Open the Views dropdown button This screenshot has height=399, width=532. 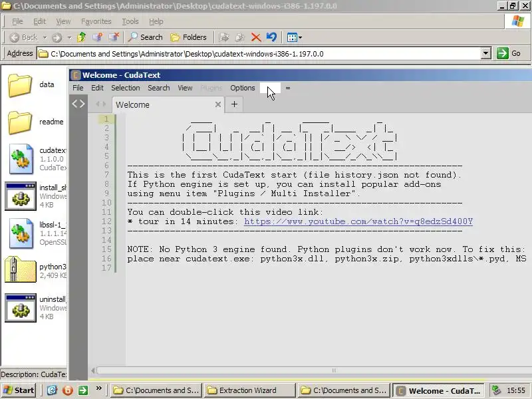click(x=294, y=37)
